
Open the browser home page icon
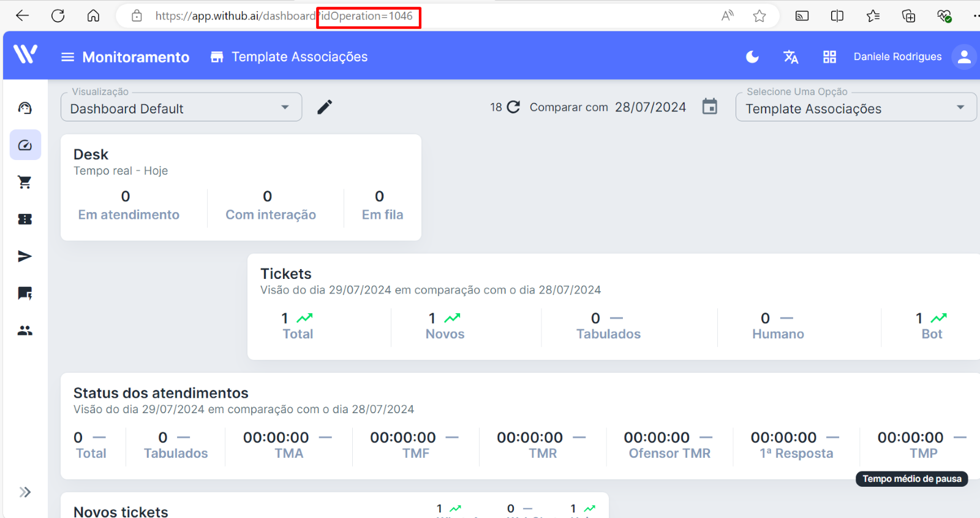point(93,16)
